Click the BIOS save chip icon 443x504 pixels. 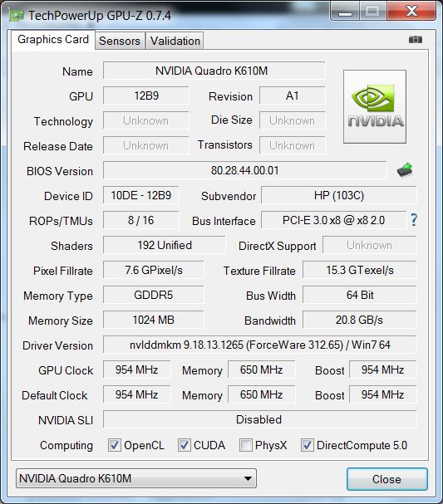406,169
